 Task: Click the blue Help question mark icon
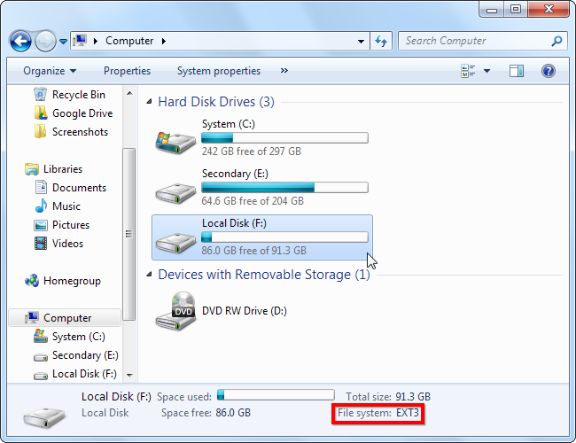[x=548, y=71]
